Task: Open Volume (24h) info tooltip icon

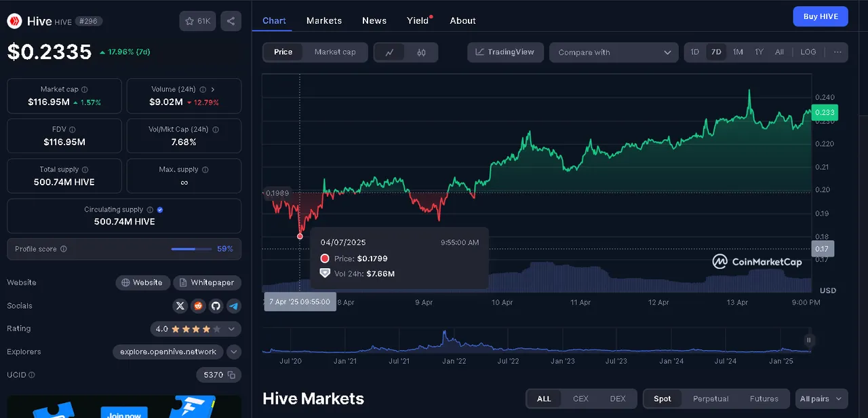Action: pyautogui.click(x=202, y=89)
